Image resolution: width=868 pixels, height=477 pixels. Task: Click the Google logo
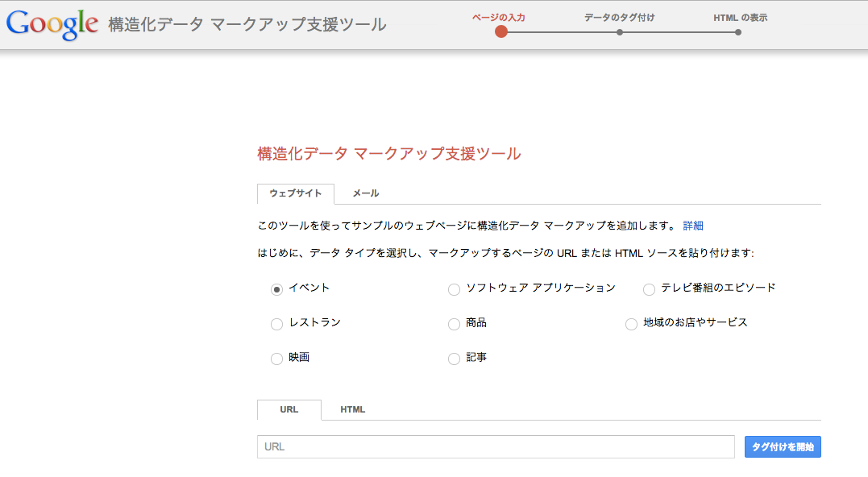coord(52,25)
